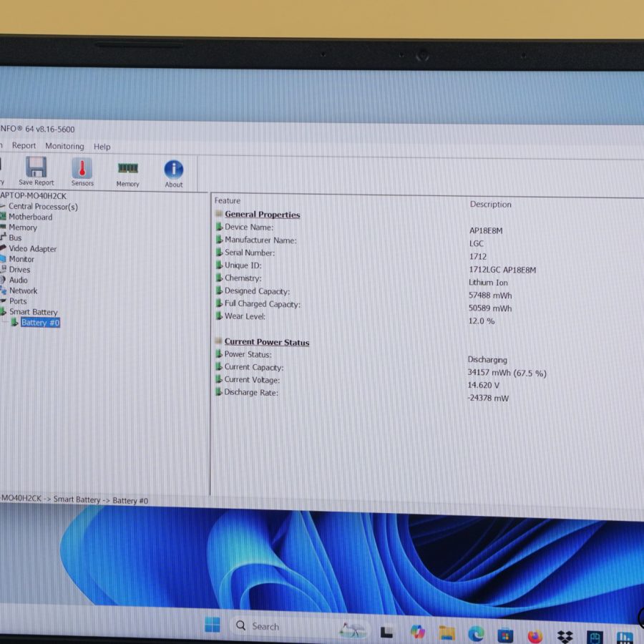Click the 50589 mWh value

[490, 308]
